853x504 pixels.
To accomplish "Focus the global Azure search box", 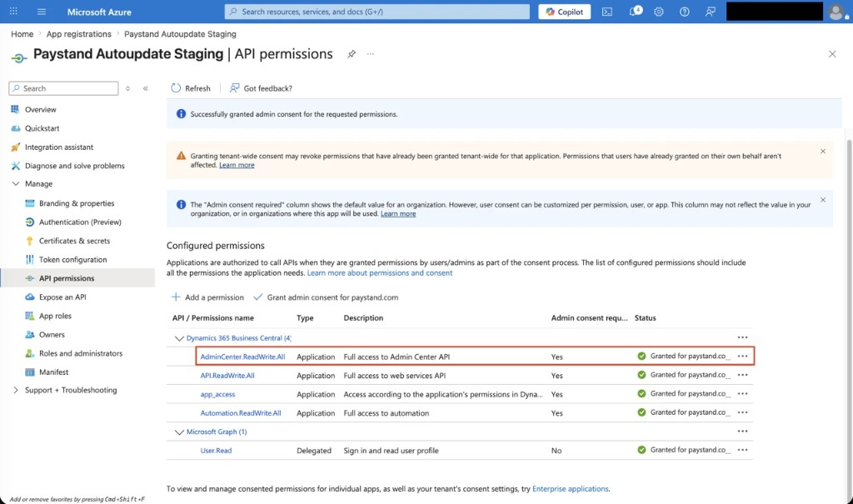I will (377, 12).
